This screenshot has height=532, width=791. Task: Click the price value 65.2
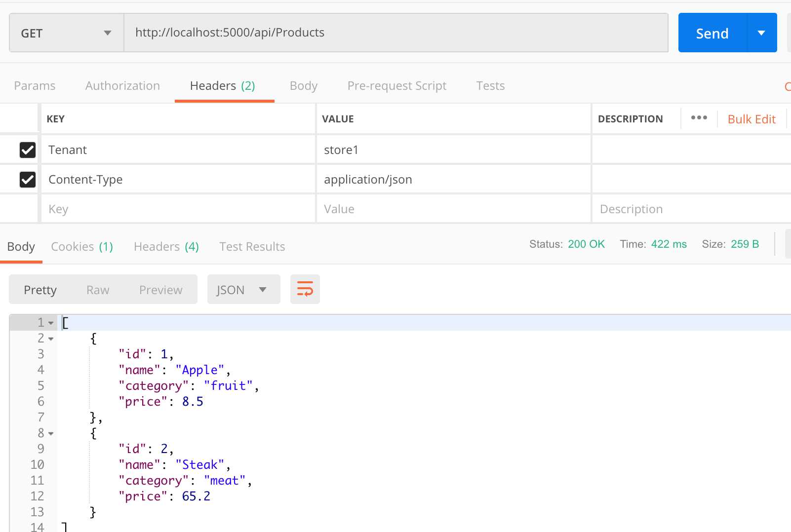point(196,496)
